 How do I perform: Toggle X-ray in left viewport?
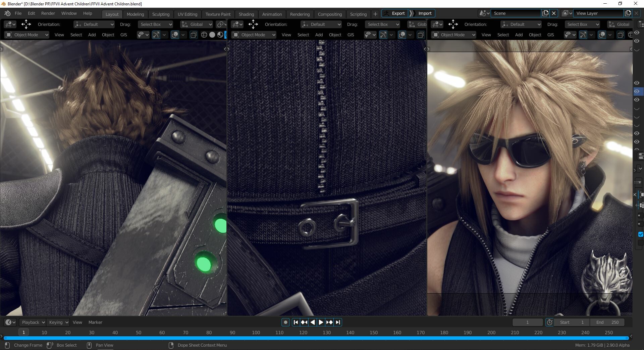click(x=194, y=35)
